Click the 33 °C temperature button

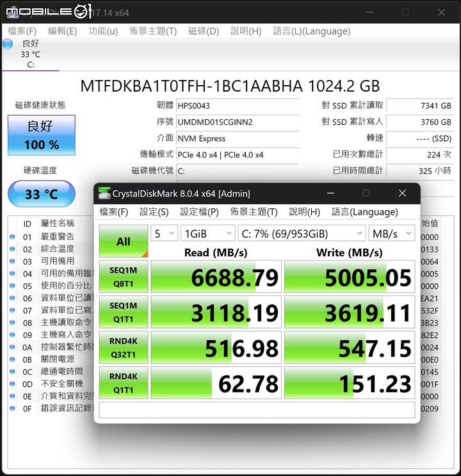pyautogui.click(x=42, y=194)
